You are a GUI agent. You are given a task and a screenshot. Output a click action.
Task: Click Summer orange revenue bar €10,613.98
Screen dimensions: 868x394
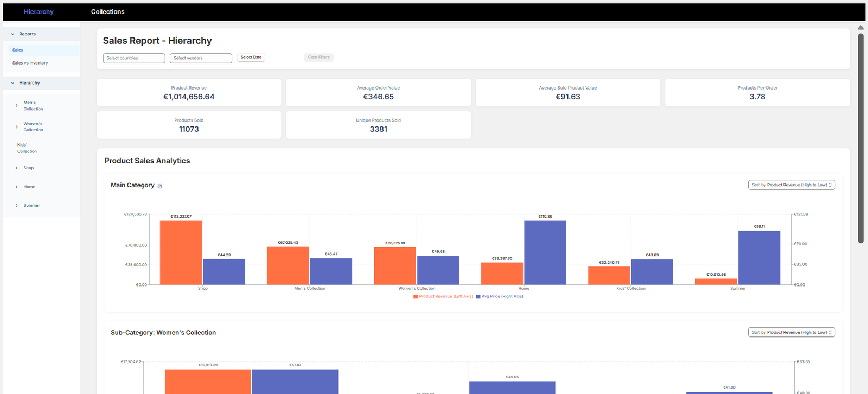(x=716, y=282)
